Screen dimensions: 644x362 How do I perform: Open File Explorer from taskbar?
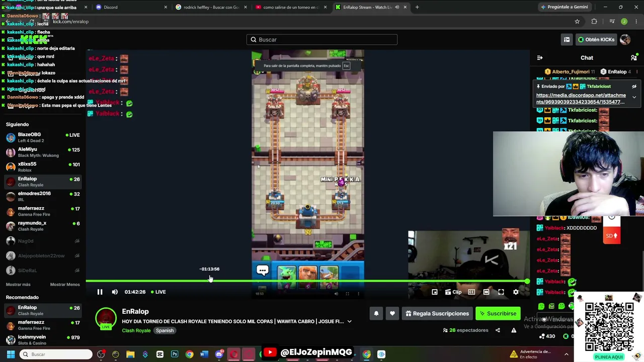click(130, 354)
